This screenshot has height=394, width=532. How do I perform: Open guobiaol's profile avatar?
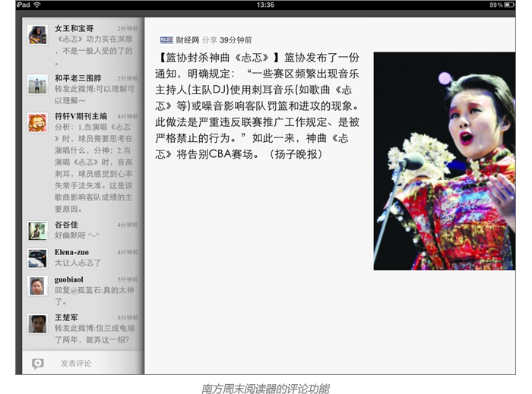click(x=37, y=285)
